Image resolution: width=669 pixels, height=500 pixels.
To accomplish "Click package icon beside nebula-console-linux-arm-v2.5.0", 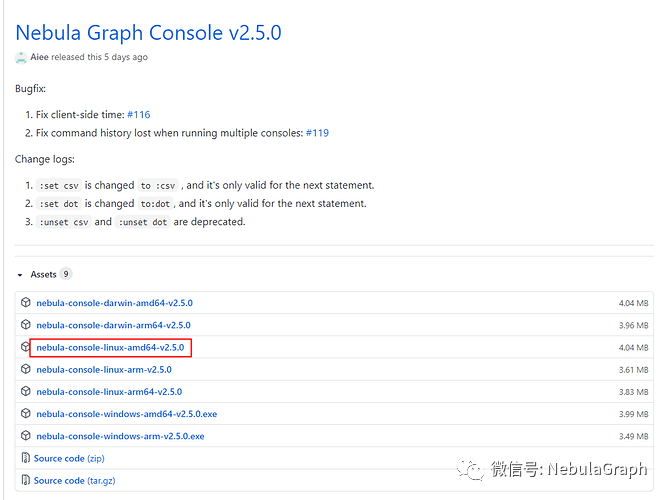I will (x=26, y=369).
